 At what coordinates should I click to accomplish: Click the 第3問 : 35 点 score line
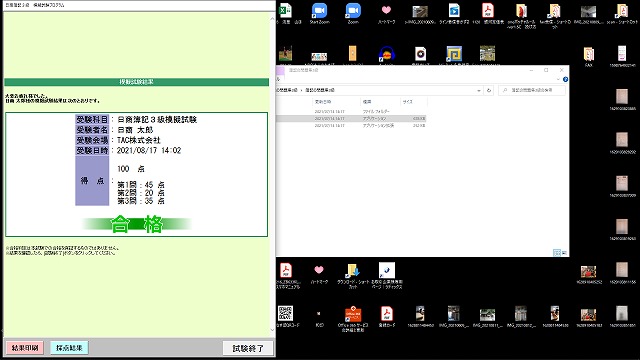pyautogui.click(x=141, y=201)
